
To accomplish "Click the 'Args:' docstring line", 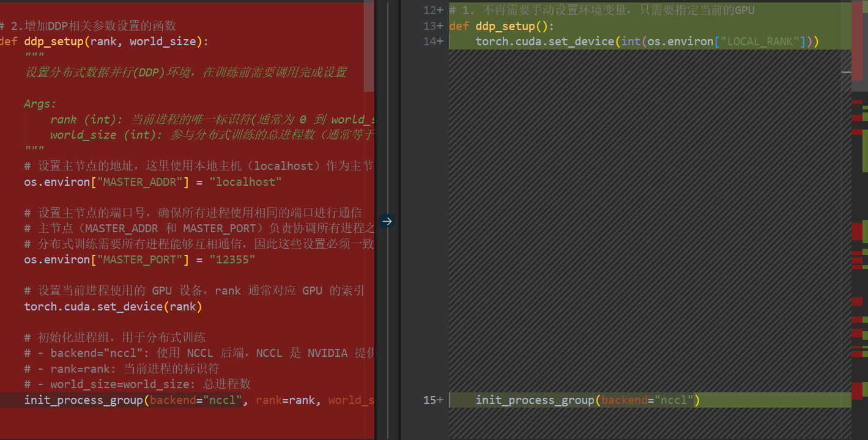I will (x=40, y=104).
